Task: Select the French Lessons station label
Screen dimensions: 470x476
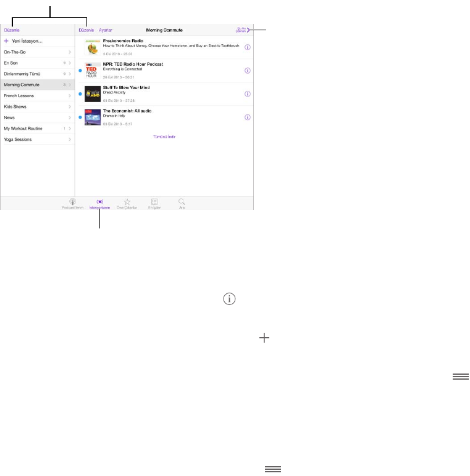Action: [19, 96]
